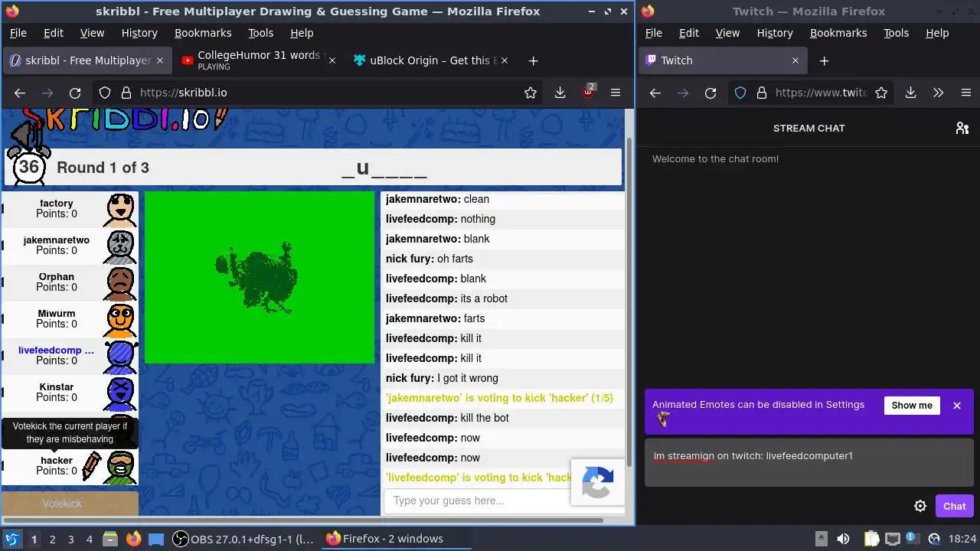Viewport: 980px width, 551px height.
Task: Open the clipboard icon in system tray
Action: click(871, 539)
